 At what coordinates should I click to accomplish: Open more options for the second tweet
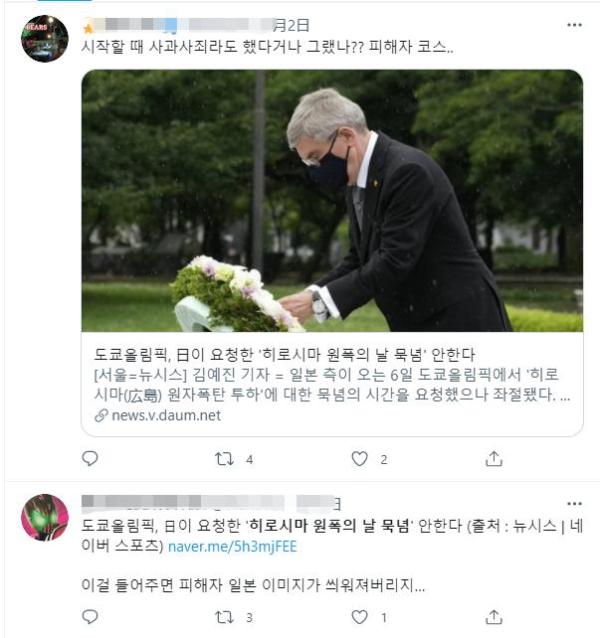point(574,504)
